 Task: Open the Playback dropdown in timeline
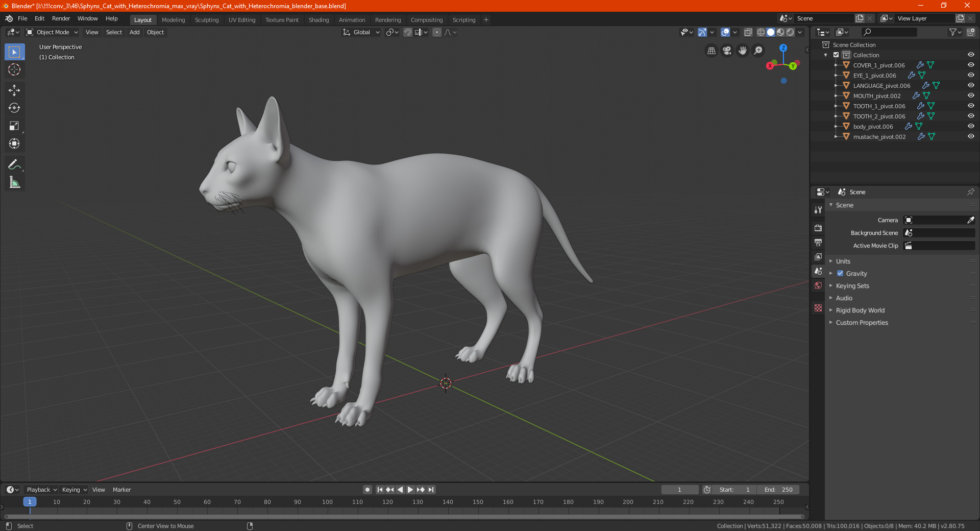(x=42, y=490)
